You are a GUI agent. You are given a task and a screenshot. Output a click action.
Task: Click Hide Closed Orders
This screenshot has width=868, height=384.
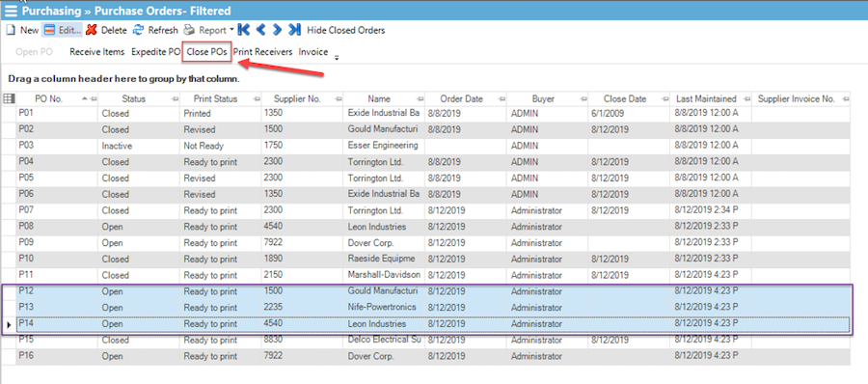[346, 30]
